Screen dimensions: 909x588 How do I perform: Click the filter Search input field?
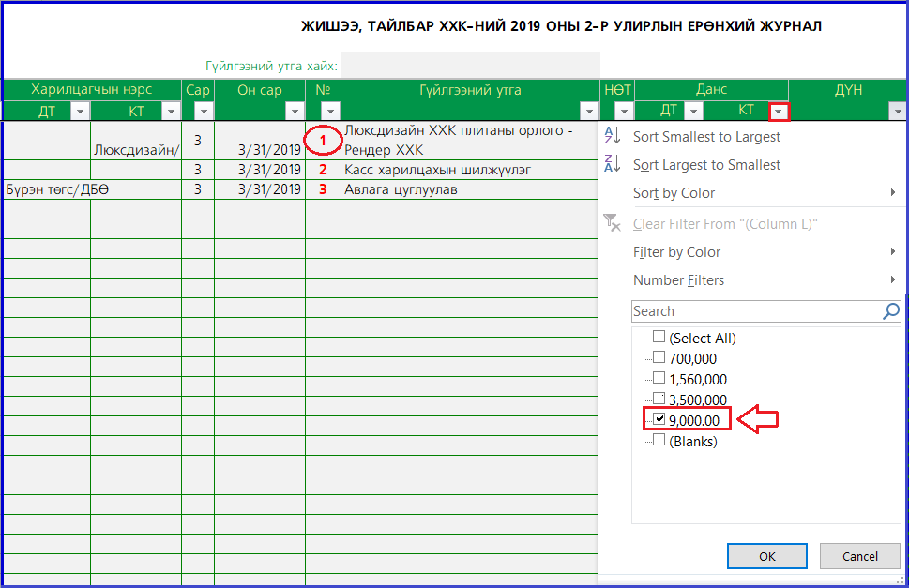click(x=755, y=311)
